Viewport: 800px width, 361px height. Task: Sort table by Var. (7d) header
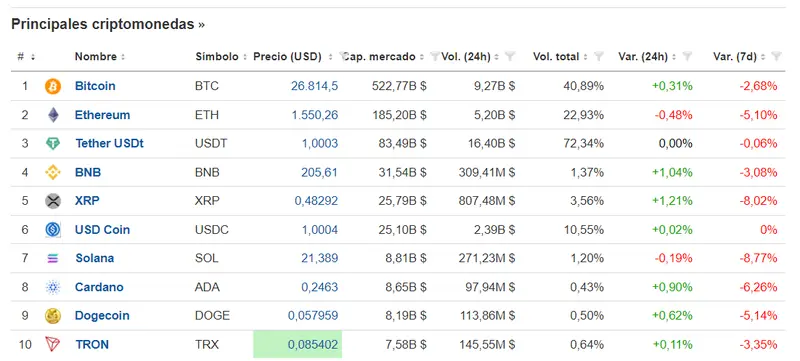click(739, 57)
